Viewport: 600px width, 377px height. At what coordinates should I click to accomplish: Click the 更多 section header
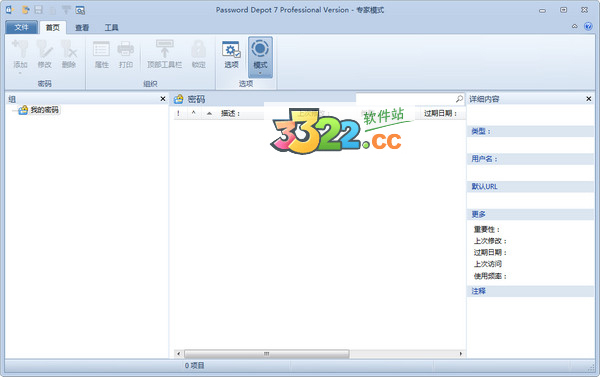(530, 214)
